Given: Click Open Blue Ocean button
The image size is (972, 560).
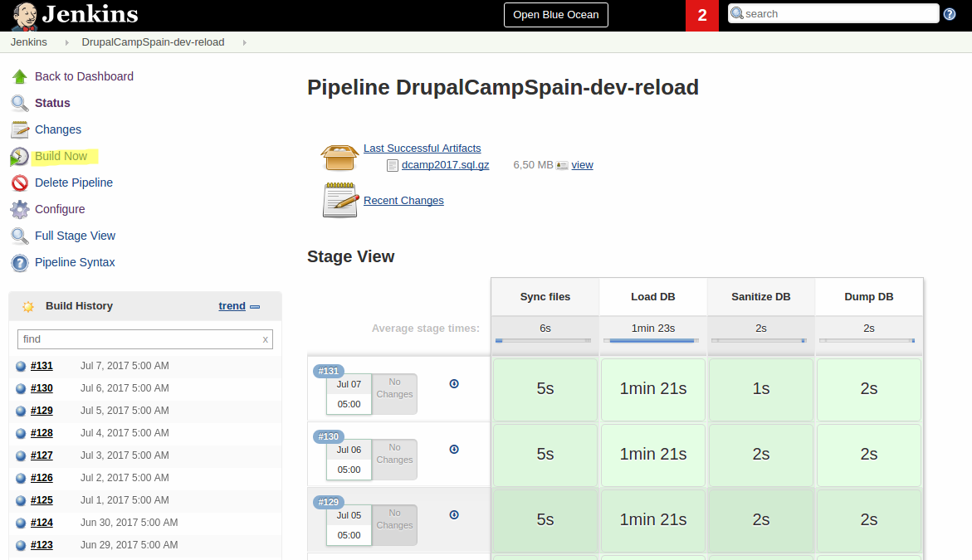Looking at the screenshot, I should tap(556, 15).
